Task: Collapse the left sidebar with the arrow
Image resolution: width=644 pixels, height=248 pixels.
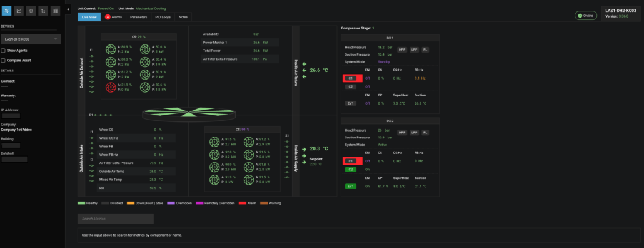Action: (68, 9)
